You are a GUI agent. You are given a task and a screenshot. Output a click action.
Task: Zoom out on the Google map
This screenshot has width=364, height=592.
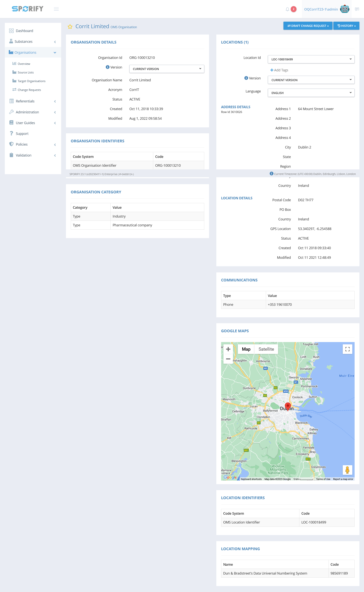tap(228, 359)
